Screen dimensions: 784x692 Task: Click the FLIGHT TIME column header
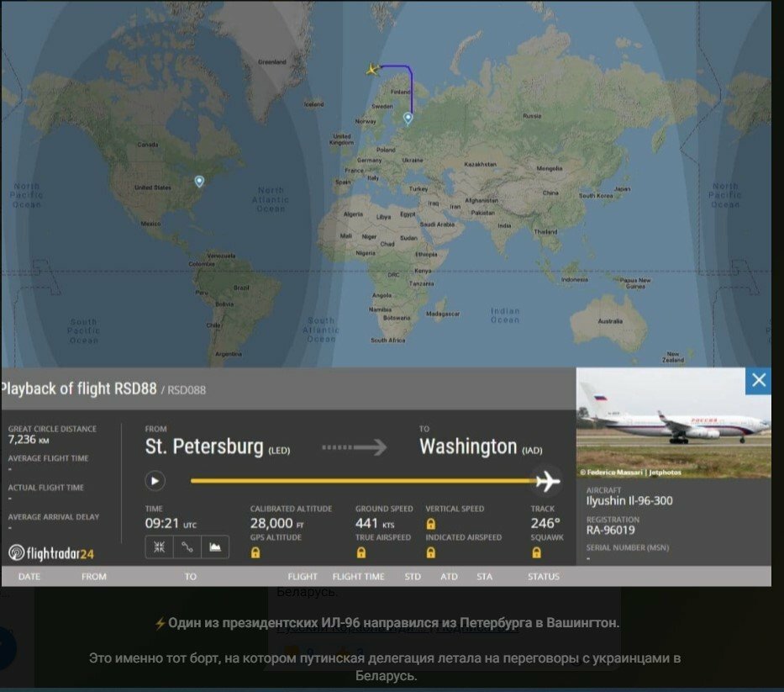tap(359, 577)
